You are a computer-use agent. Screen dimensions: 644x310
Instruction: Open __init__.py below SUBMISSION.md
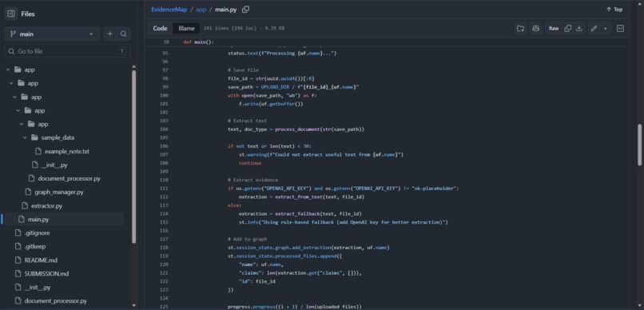38,288
